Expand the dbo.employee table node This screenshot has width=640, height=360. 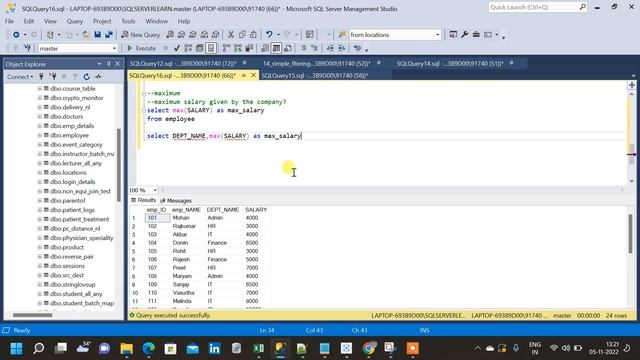click(x=40, y=135)
